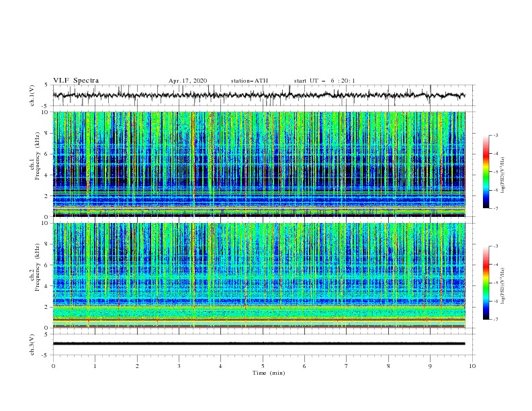Viewport: 532px width, 411px height.
Task: Click the ch.1 "Frequency (kHz)" axis label
Action: coord(38,157)
